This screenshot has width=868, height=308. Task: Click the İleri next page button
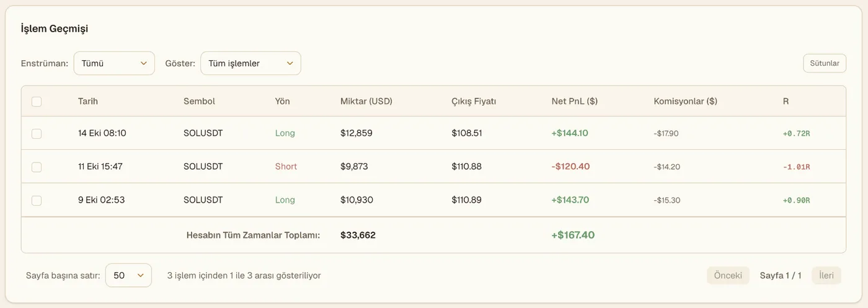click(x=826, y=276)
